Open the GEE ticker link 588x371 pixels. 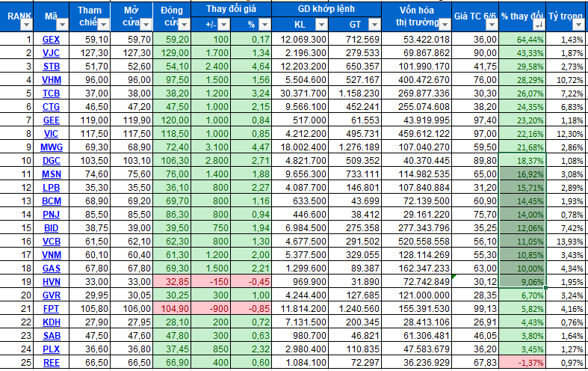pos(51,120)
